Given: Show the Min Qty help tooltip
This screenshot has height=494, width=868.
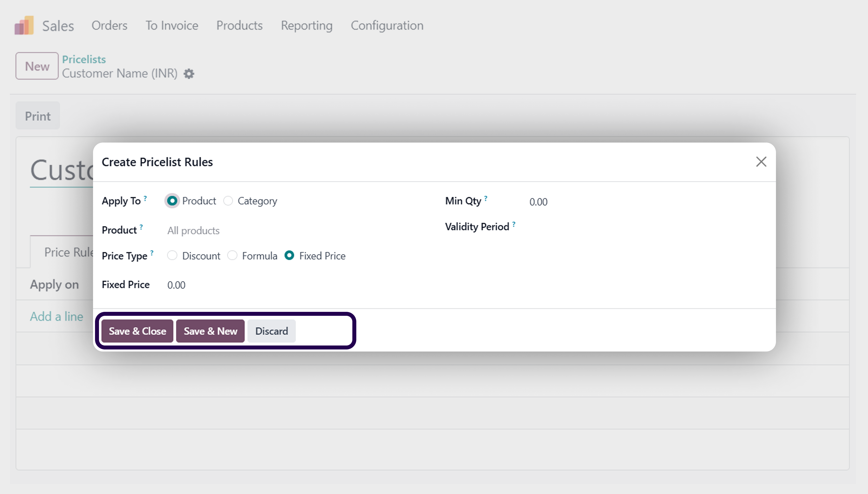Looking at the screenshot, I should [x=486, y=198].
